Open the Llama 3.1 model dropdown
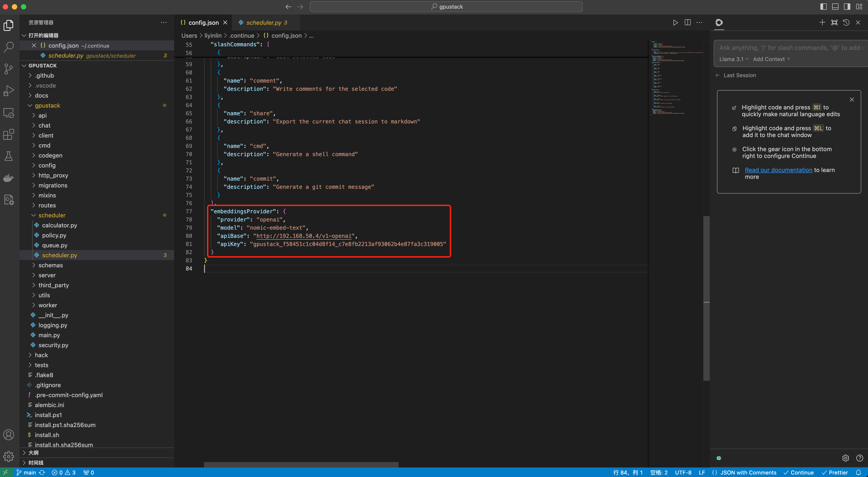The width and height of the screenshot is (868, 477). pyautogui.click(x=734, y=59)
